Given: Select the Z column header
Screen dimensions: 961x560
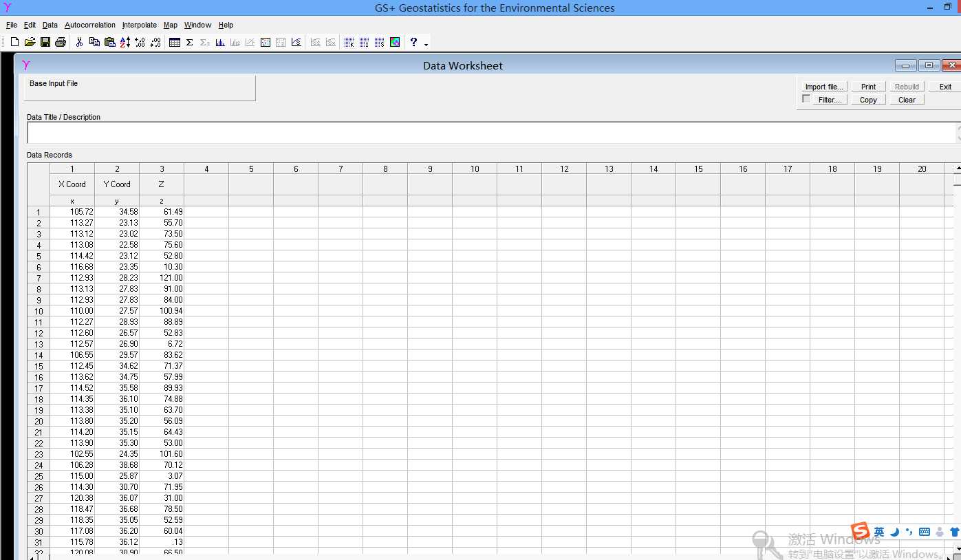Looking at the screenshot, I should tap(162, 184).
